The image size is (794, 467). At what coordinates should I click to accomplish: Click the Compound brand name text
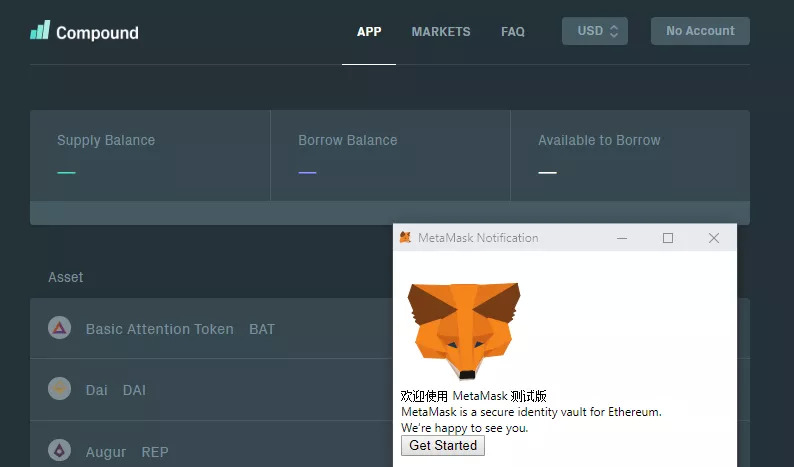tap(97, 33)
